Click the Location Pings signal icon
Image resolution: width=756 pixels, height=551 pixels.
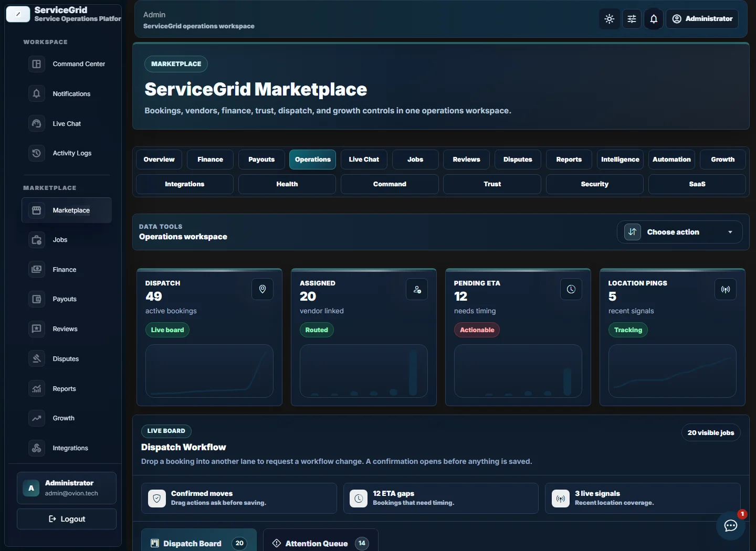click(x=726, y=289)
